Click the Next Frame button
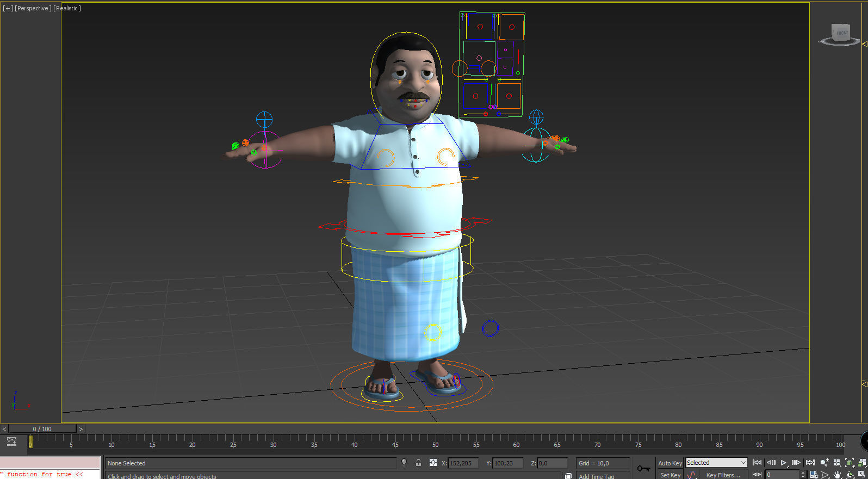 point(796,463)
